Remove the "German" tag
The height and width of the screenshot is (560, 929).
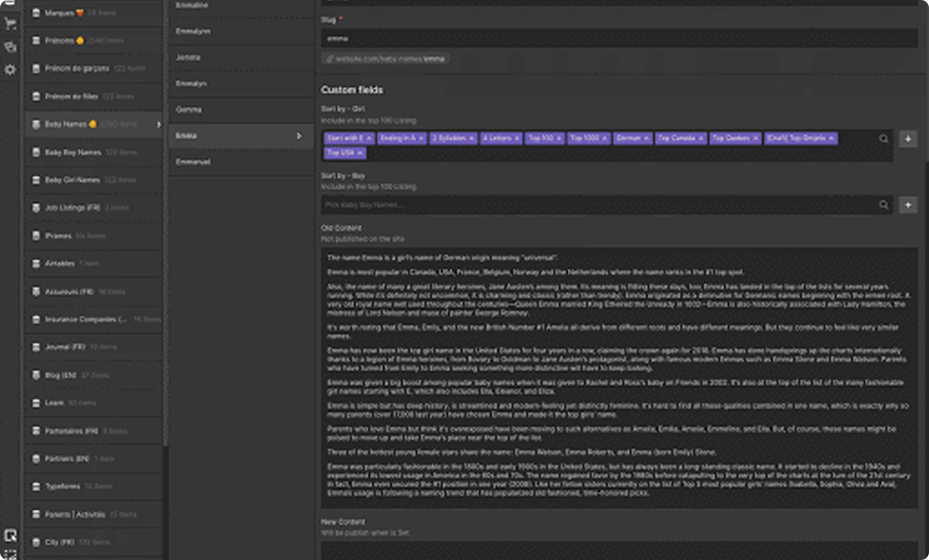click(646, 138)
